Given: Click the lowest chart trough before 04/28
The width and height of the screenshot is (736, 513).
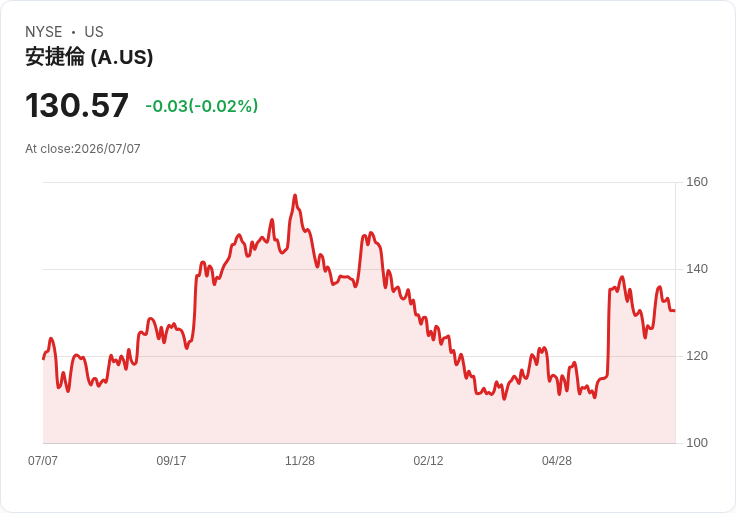Looking at the screenshot, I should point(504,399).
